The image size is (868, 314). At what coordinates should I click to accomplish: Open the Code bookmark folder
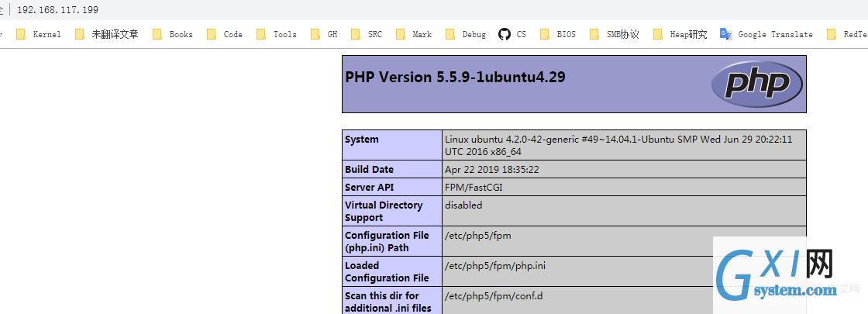point(225,34)
